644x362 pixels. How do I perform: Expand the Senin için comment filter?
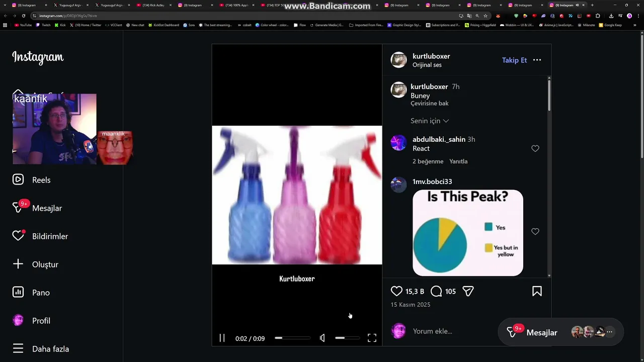[430, 121]
